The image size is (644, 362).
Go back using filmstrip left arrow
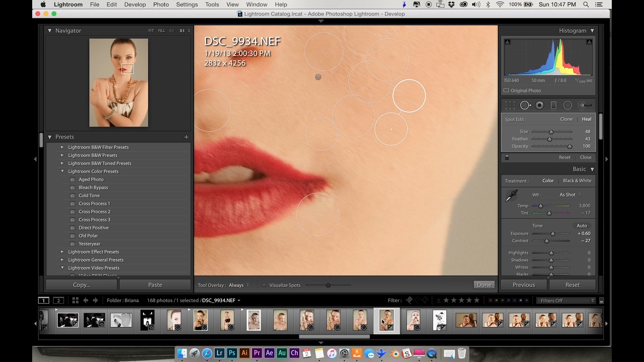point(86,300)
